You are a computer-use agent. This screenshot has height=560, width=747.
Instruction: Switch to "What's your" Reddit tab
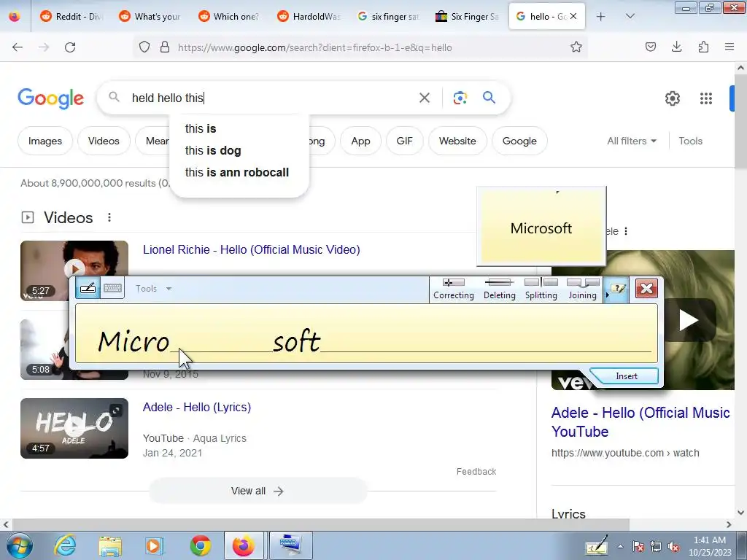point(150,17)
